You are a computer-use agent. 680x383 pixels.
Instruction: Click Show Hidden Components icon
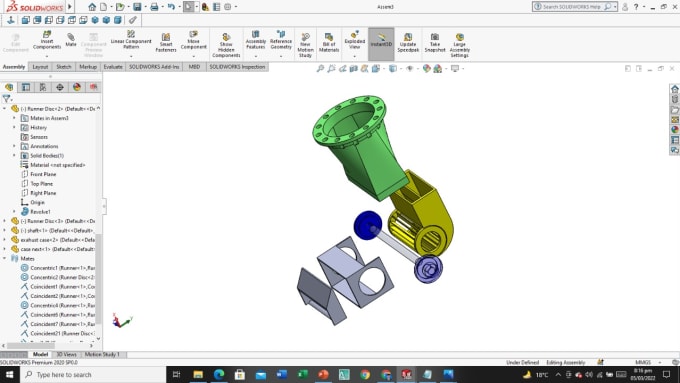(226, 45)
